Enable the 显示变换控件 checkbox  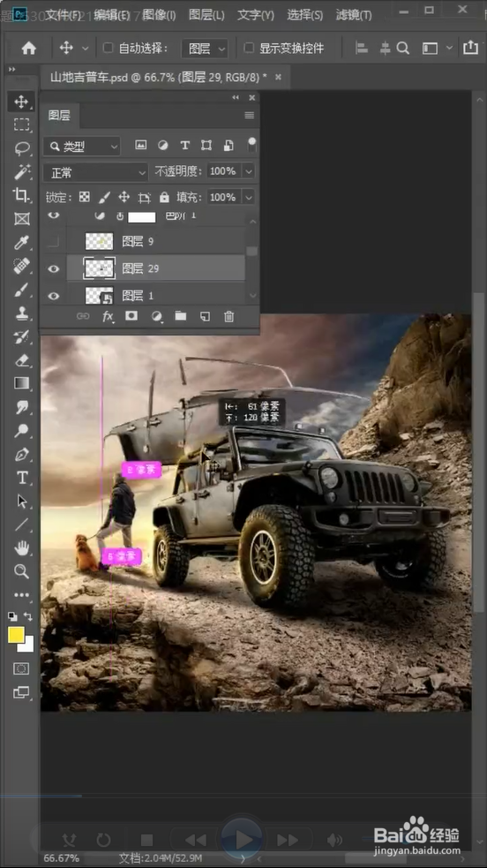[x=249, y=49]
